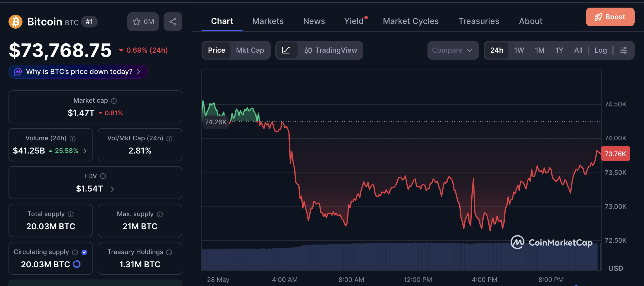The height and width of the screenshot is (286, 644).
Task: Click the Circulating supply info icon
Action: pyautogui.click(x=75, y=252)
